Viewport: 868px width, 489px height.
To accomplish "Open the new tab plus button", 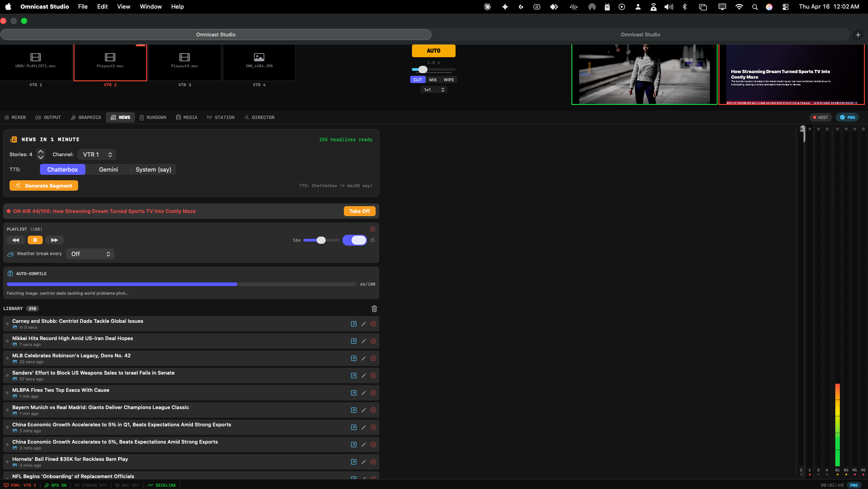I will coord(858,35).
